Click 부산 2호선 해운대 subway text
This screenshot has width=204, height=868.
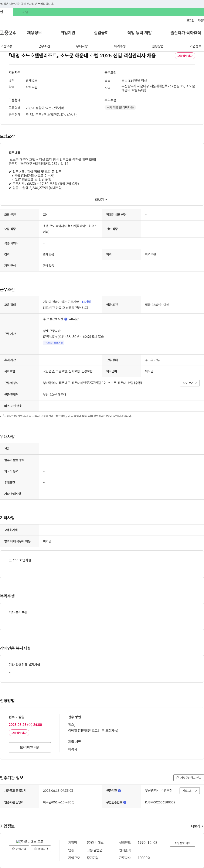pos(55,394)
